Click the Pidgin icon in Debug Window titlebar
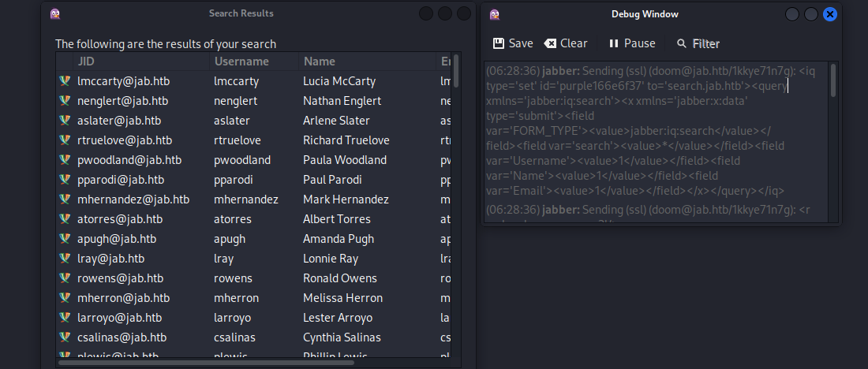This screenshot has width=868, height=369. pos(495,14)
